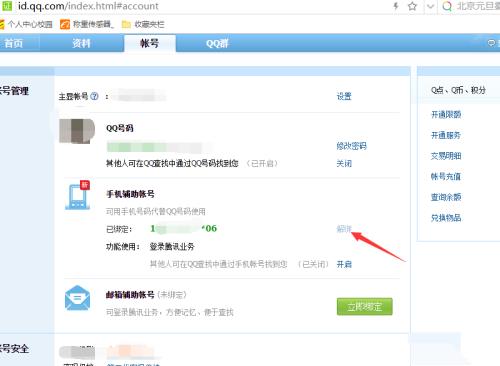The image size is (500, 366).
Task: Expand the address bar dropdown arrow
Action: pyautogui.click(x=431, y=6)
